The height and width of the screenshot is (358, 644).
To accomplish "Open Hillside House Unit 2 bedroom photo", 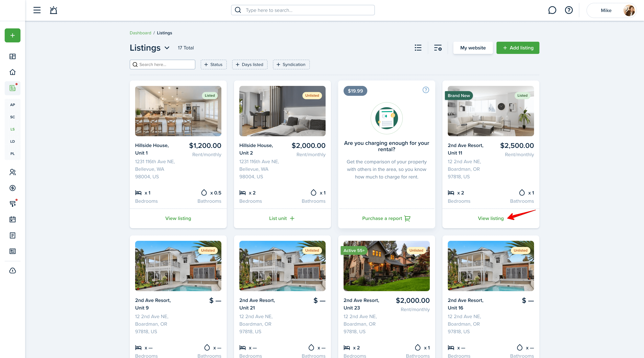I will point(282,111).
